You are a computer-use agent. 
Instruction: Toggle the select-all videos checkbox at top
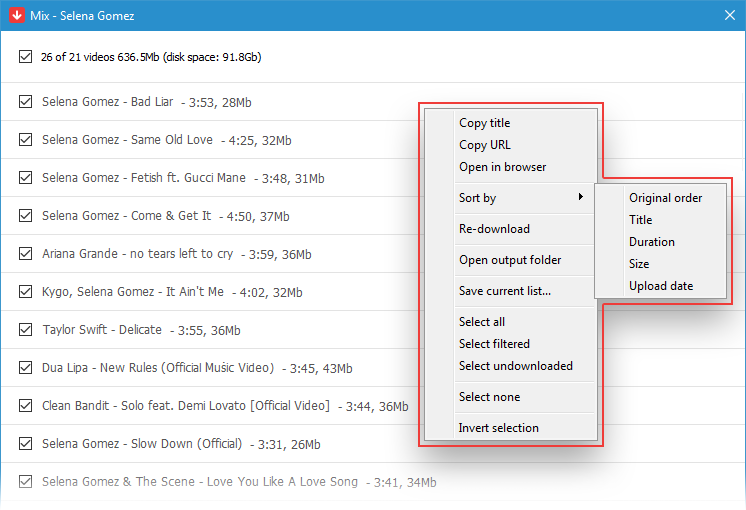[25, 57]
